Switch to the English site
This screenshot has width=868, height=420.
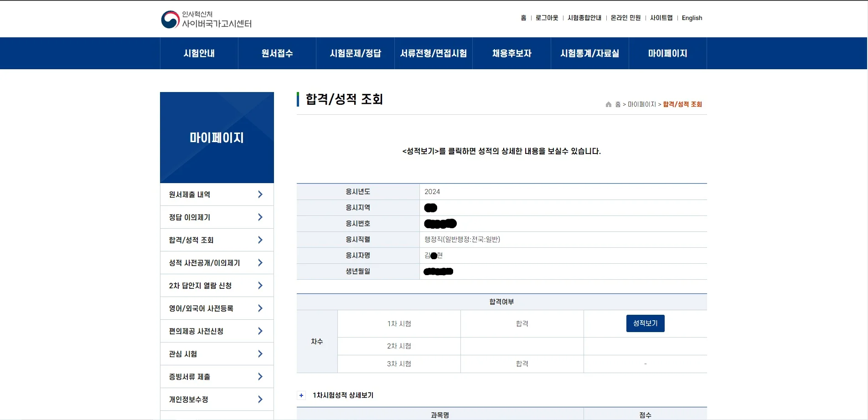pos(692,18)
